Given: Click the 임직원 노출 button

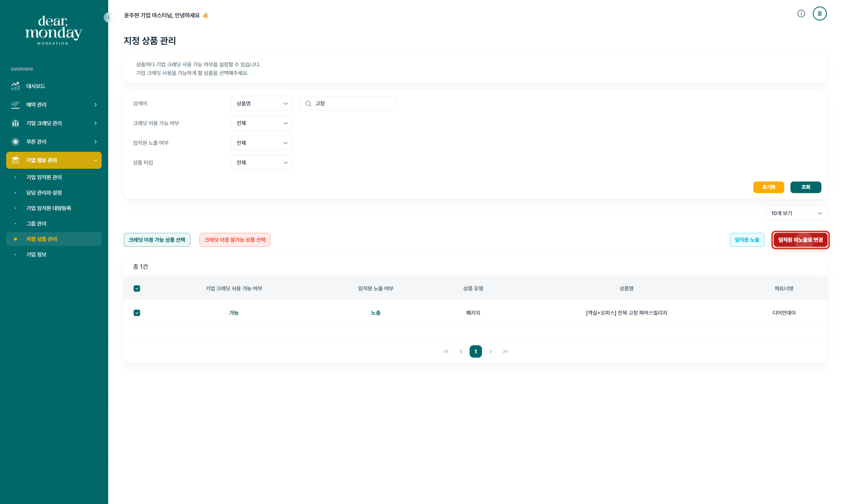Looking at the screenshot, I should click(x=747, y=240).
